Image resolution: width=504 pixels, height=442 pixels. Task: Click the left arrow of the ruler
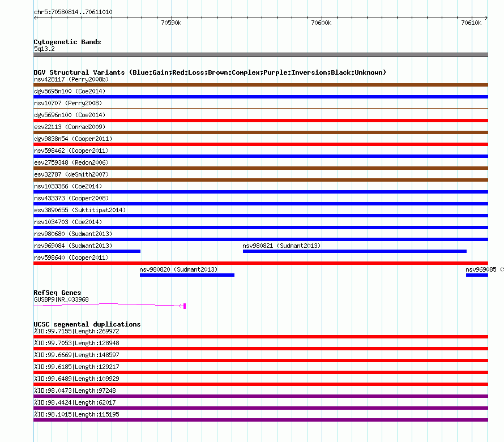point(35,18)
